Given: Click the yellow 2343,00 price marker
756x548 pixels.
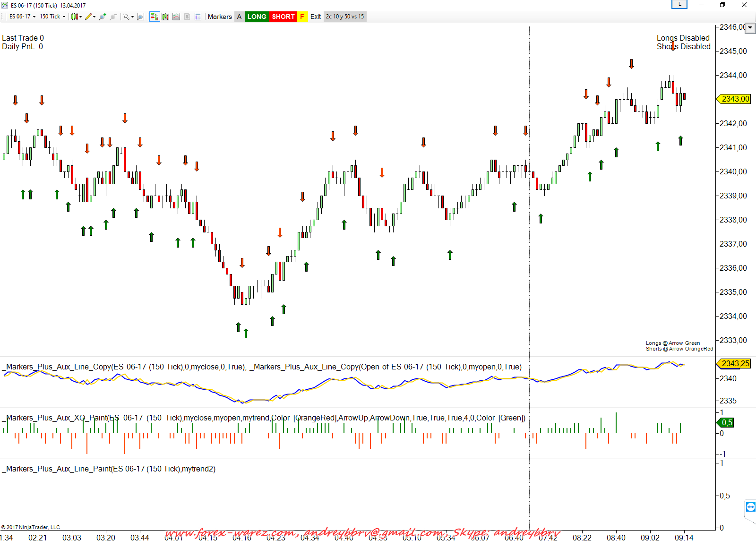Looking at the screenshot, I should pyautogui.click(x=735, y=99).
